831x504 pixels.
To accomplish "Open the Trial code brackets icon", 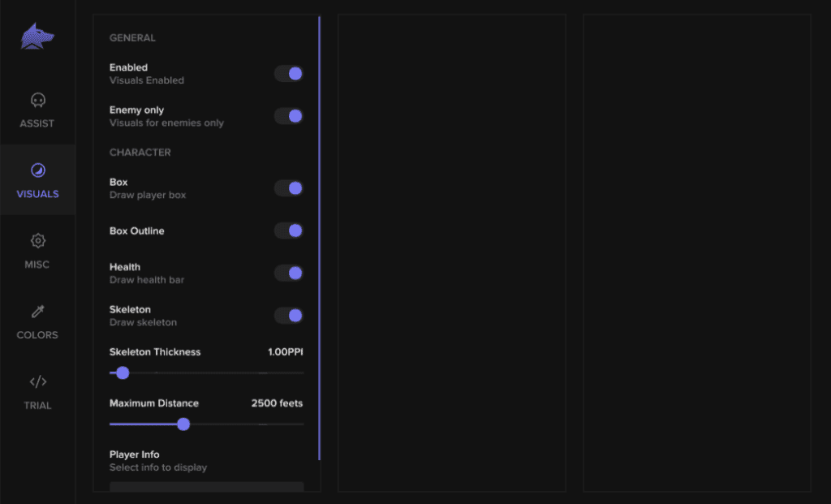I will (x=37, y=381).
